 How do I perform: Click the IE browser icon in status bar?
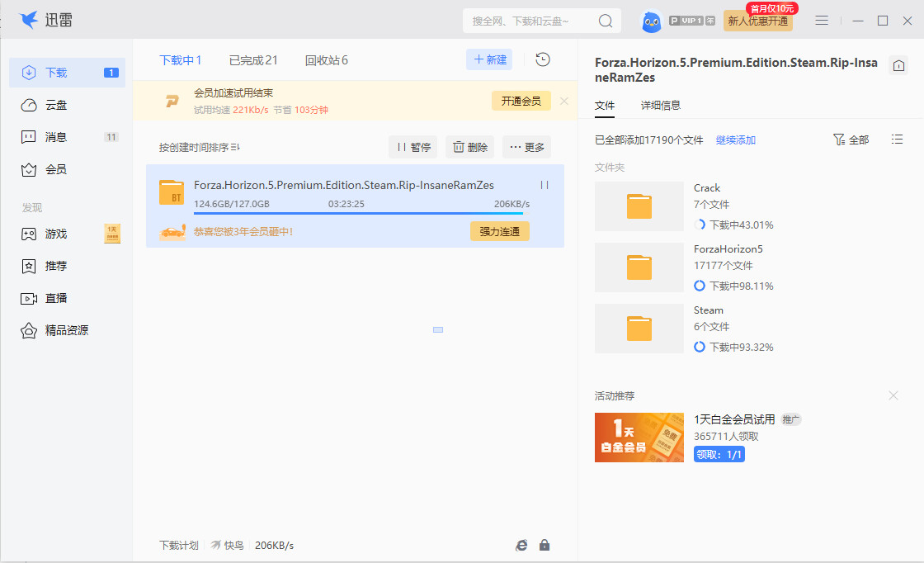click(521, 546)
